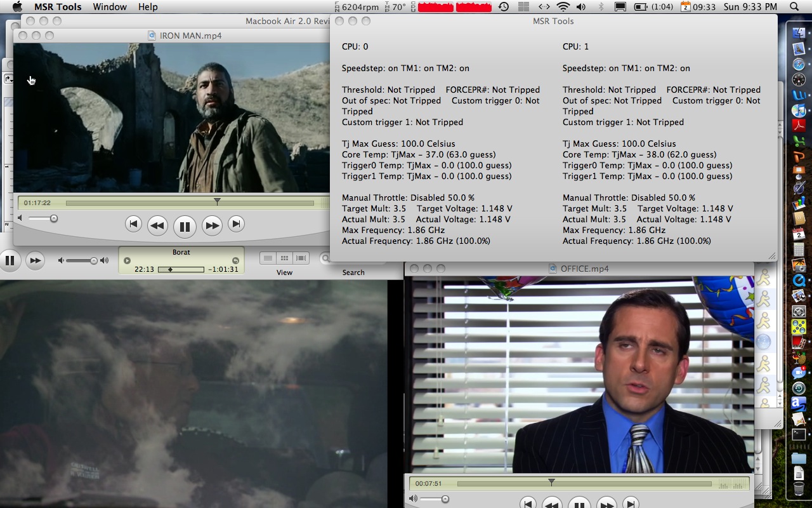Switch iTunes to Cover Flow view
This screenshot has height=508, width=812.
(x=301, y=258)
